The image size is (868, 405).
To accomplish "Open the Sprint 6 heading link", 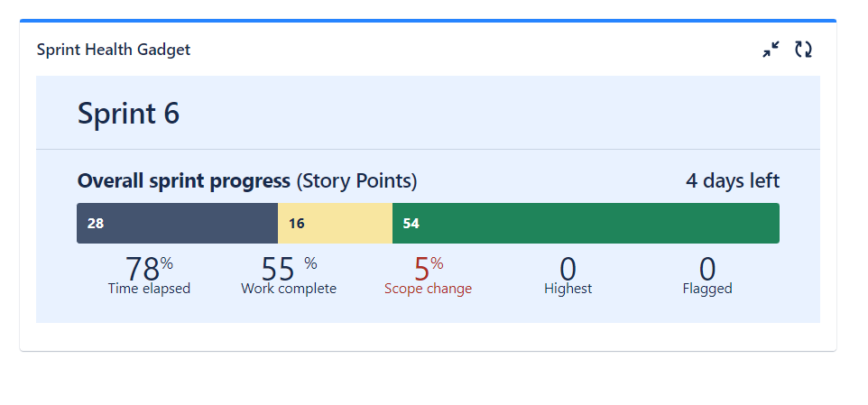I will pyautogui.click(x=128, y=114).
